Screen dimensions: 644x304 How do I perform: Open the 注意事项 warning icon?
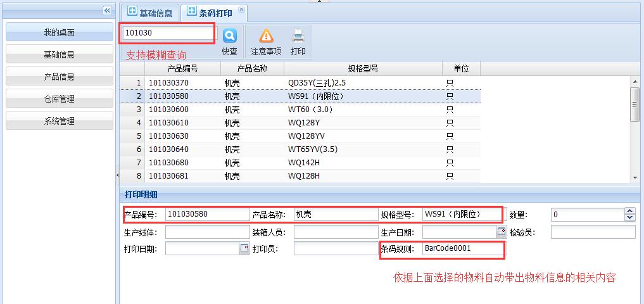pyautogui.click(x=266, y=36)
